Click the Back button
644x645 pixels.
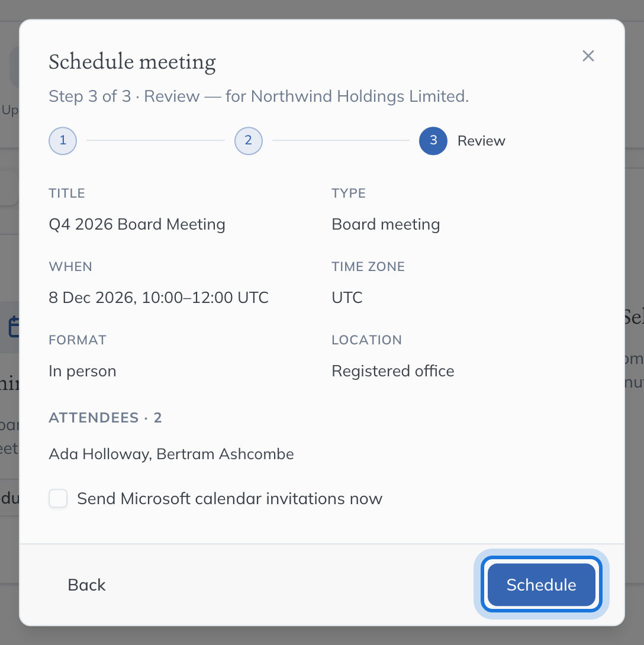[x=86, y=585]
